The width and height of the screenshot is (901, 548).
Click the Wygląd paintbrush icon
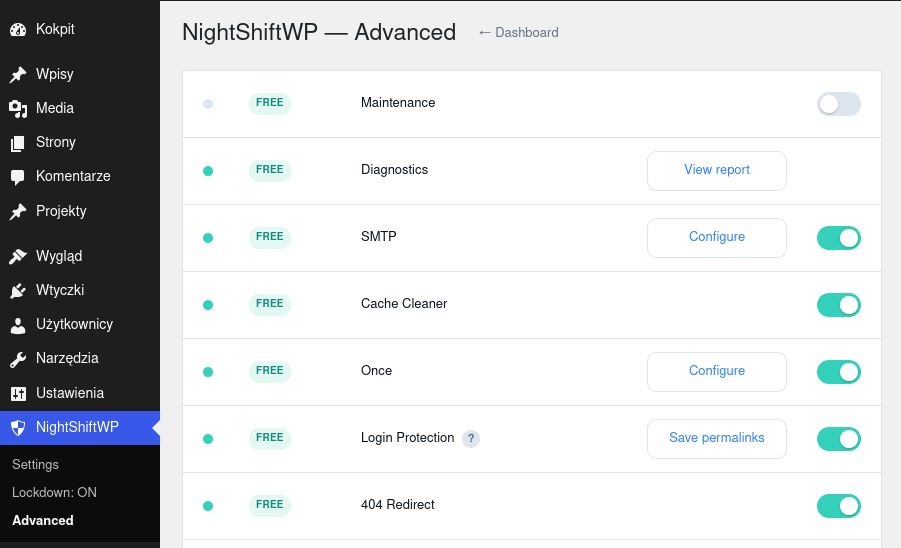point(18,257)
